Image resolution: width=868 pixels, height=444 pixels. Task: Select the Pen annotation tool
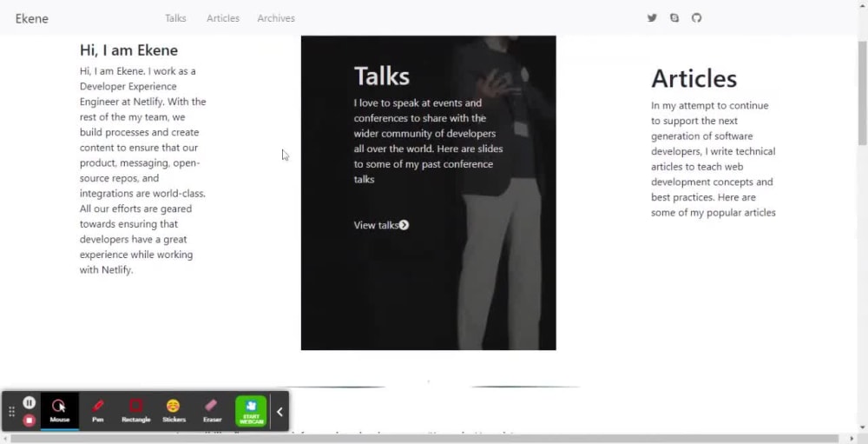98,411
